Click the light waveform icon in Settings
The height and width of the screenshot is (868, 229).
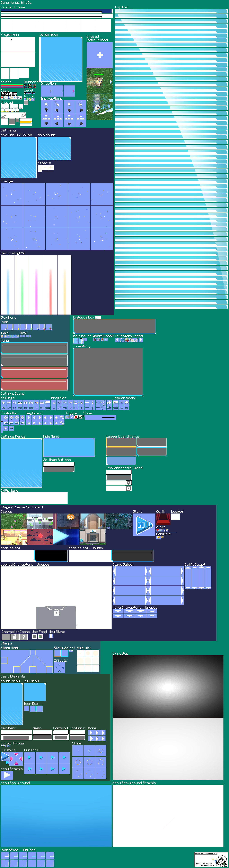pyautogui.click(x=9, y=402)
